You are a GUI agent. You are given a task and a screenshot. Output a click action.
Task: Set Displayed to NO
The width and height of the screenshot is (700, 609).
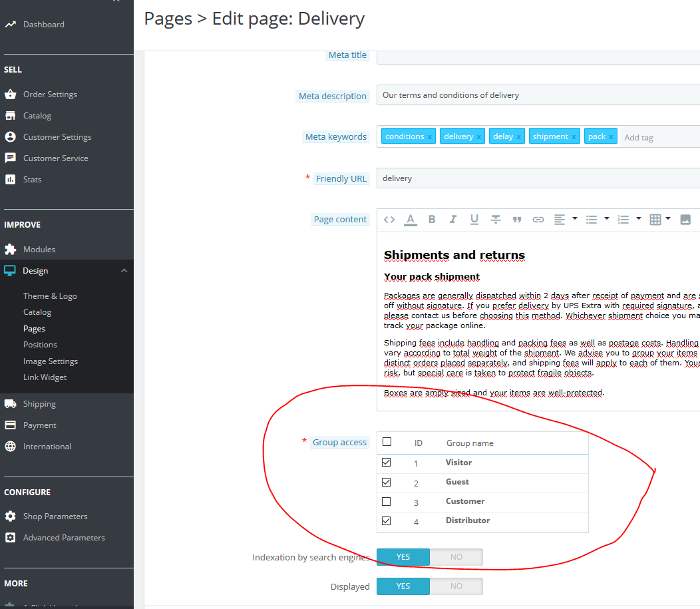(456, 586)
